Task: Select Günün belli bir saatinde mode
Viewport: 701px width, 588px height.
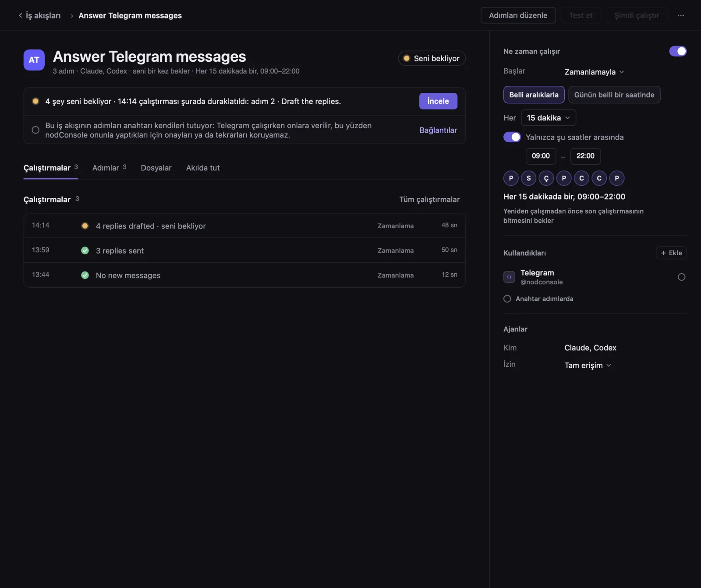Action: (614, 95)
